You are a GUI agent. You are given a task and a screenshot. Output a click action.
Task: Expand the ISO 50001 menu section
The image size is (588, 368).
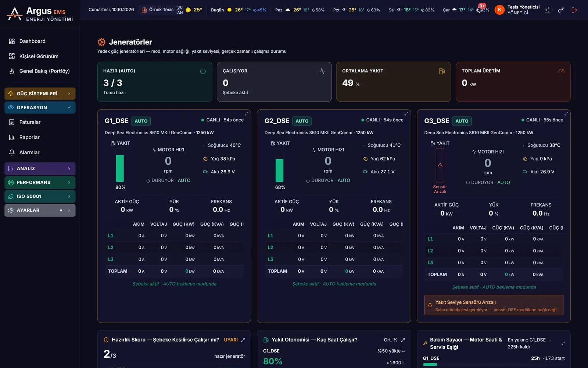click(40, 197)
